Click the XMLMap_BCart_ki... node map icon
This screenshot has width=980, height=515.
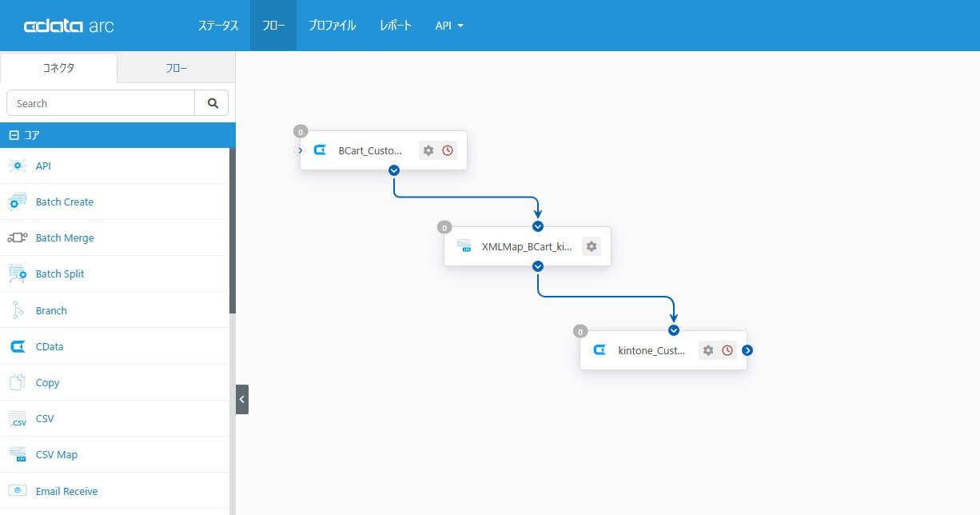pos(464,246)
